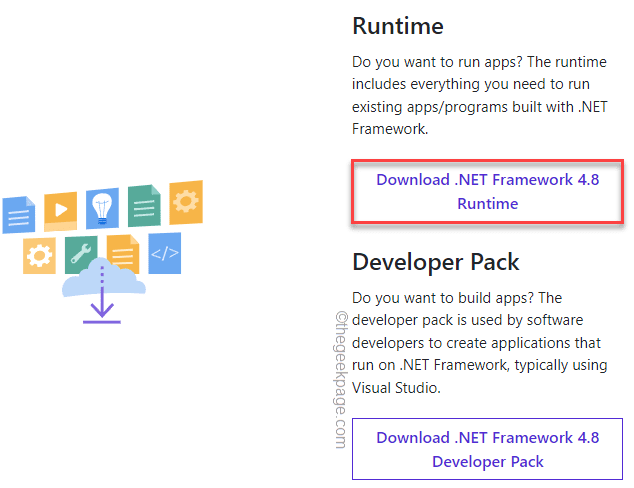The width and height of the screenshot is (634, 488).
Task: Click the "Runtime" heading
Action: pos(398,26)
